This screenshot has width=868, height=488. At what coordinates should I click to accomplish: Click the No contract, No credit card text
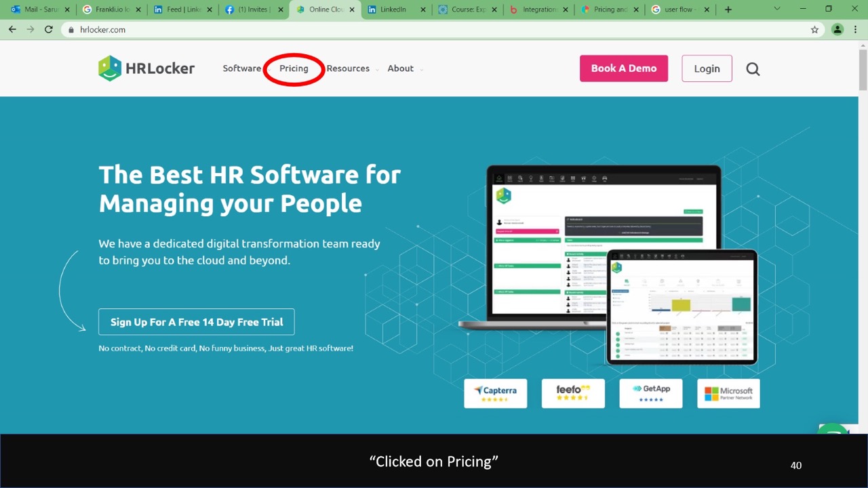[x=226, y=348]
